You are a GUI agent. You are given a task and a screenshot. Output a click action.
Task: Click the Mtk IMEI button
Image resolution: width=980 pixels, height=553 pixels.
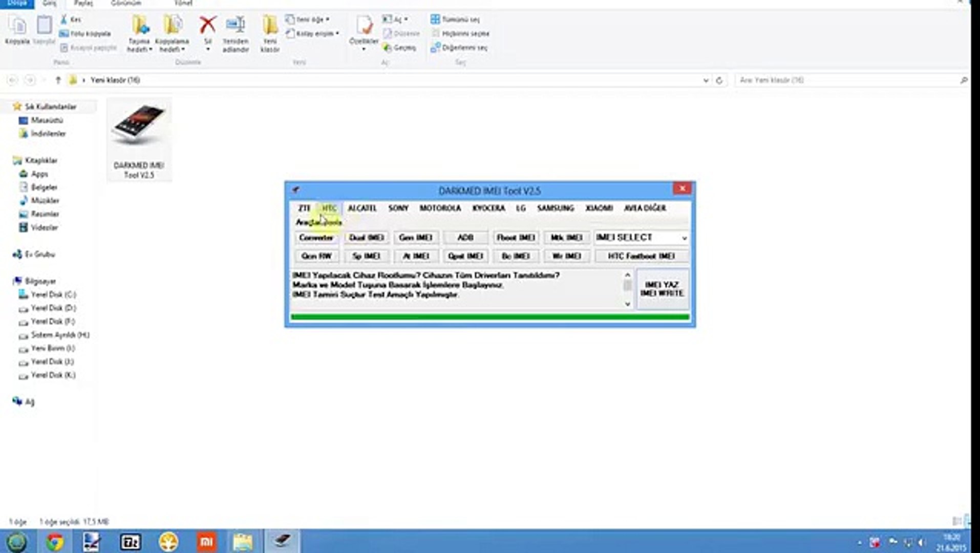pyautogui.click(x=566, y=238)
